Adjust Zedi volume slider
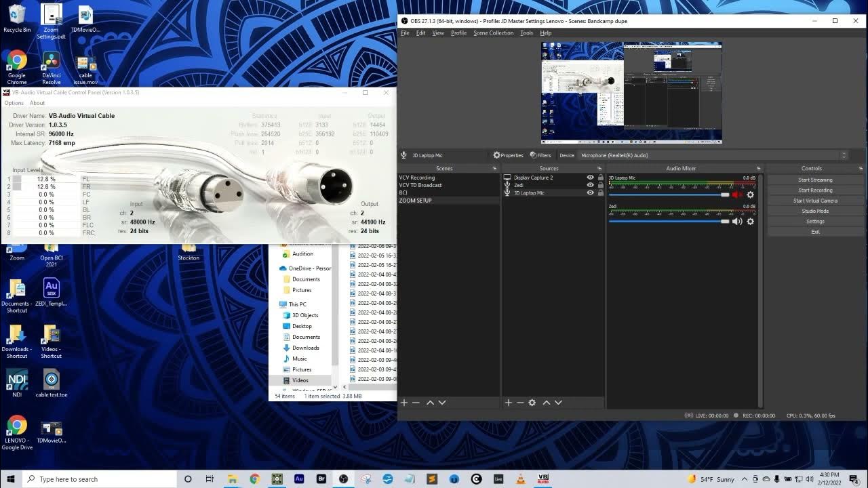This screenshot has width=868, height=488. 669,222
